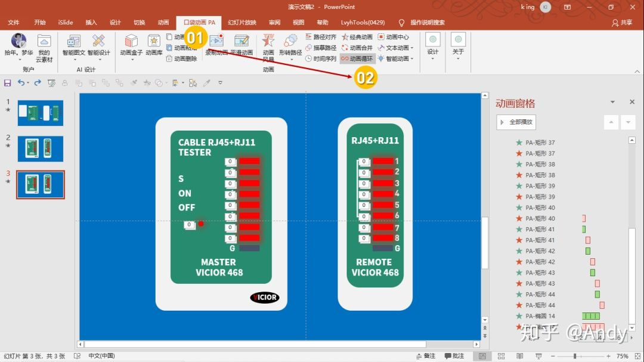Collapse the ribbon with the chevron
644x362 pixels.
637,71
